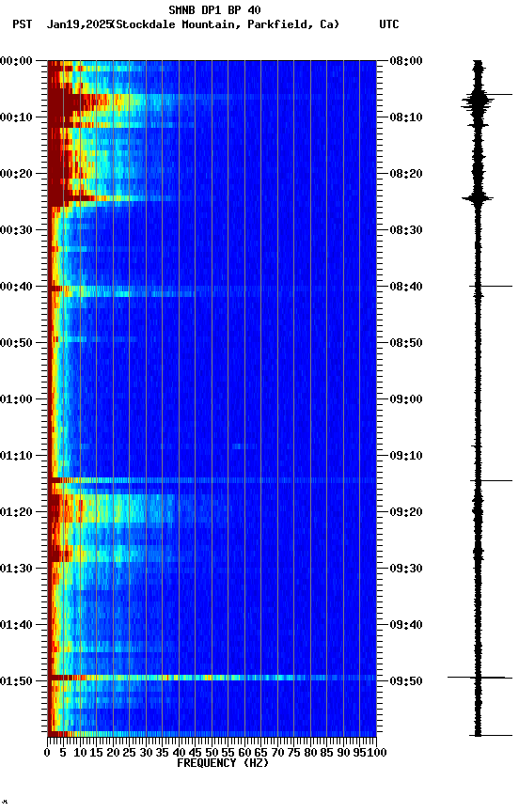Click the bright broadband spectrogram streak near 01:50

click(x=212, y=678)
